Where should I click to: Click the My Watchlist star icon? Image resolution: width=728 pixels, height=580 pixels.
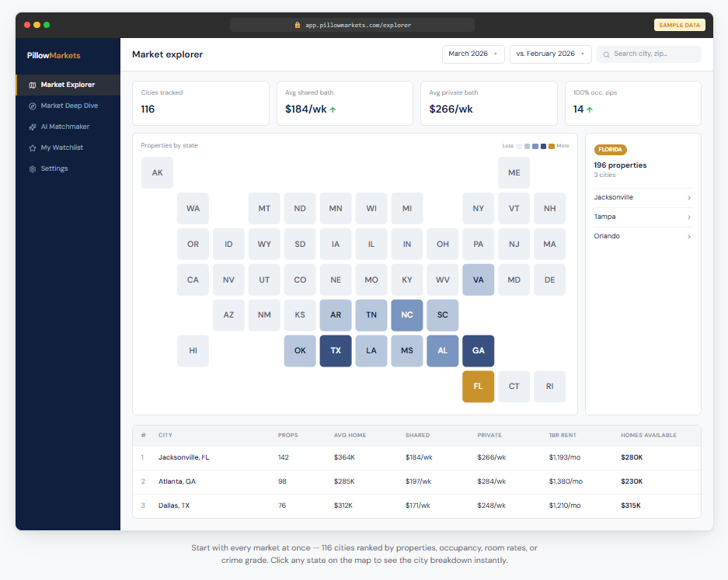click(33, 148)
